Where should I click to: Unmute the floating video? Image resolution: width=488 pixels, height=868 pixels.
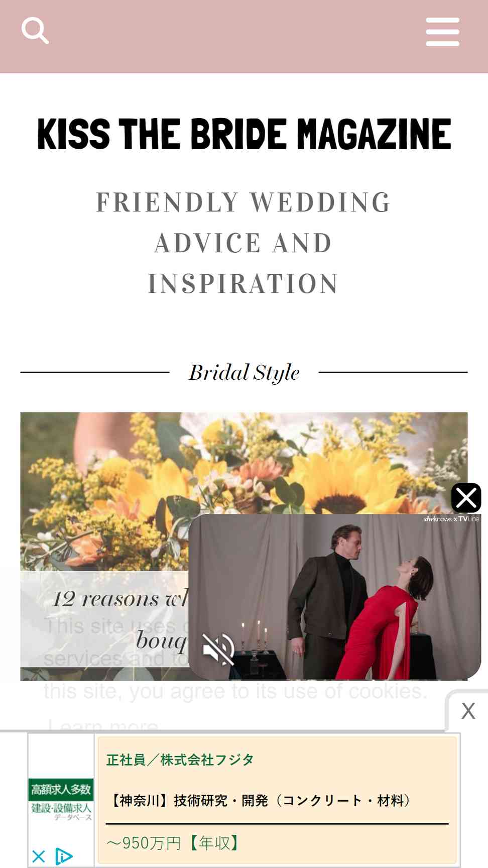point(218,648)
